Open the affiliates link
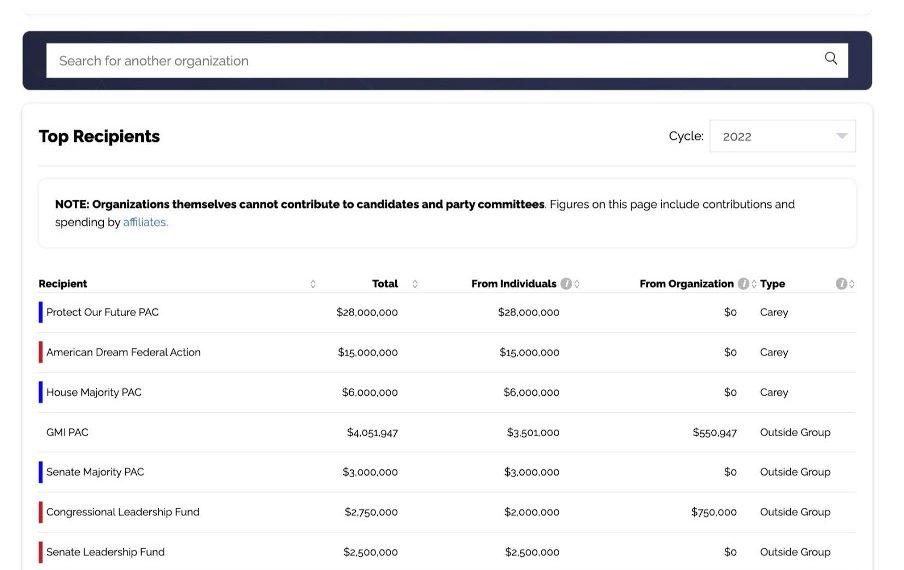 point(145,222)
